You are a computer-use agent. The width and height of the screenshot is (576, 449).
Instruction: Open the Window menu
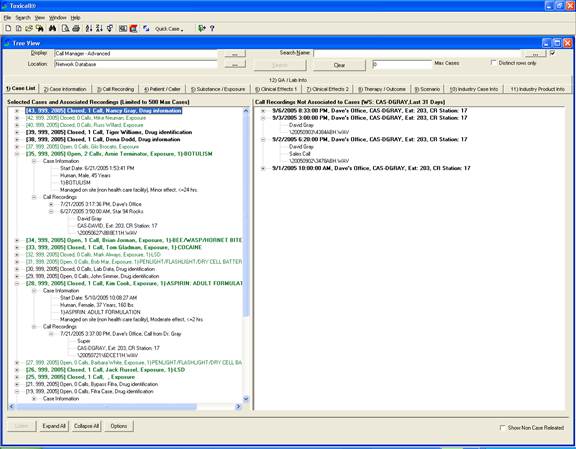tap(58, 18)
